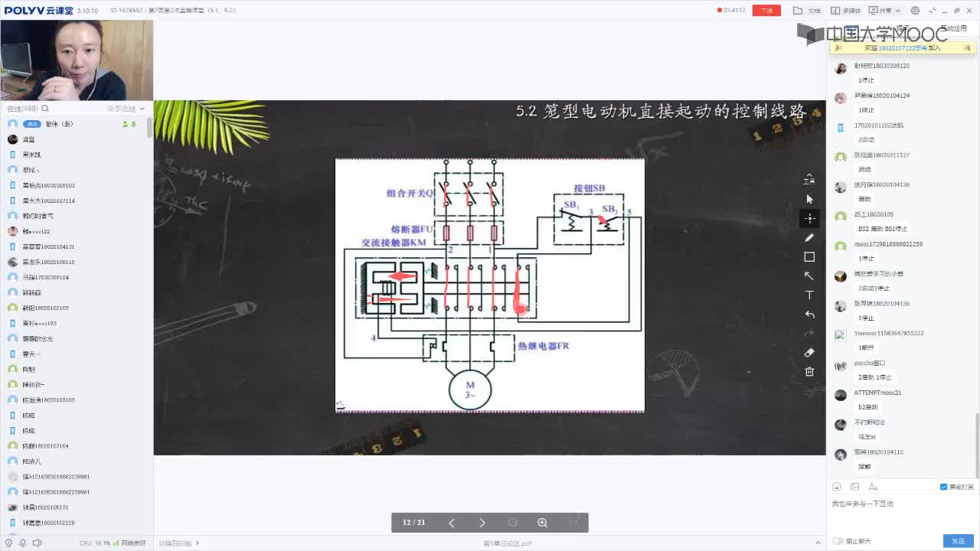This screenshot has height=551, width=980.
Task: Open the 互动应用 tab in right panel
Action: click(952, 28)
